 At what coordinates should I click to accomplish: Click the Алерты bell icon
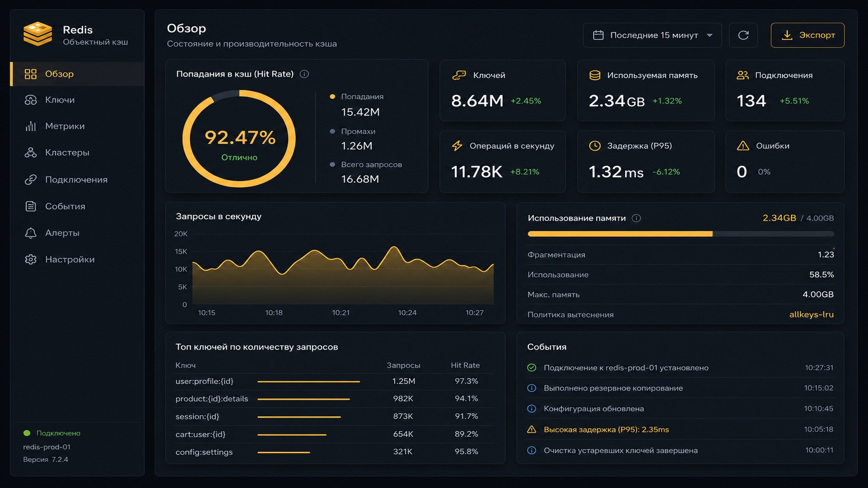tap(31, 233)
